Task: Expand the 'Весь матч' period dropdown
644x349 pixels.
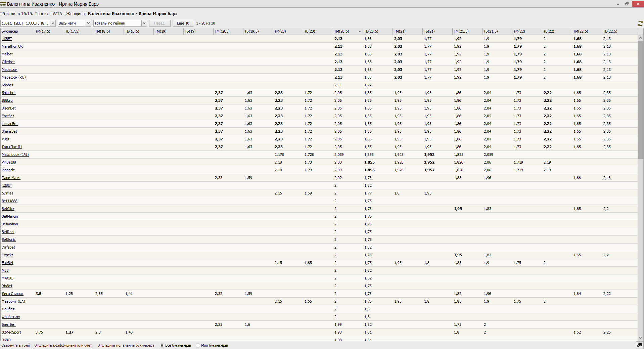Action: [88, 23]
